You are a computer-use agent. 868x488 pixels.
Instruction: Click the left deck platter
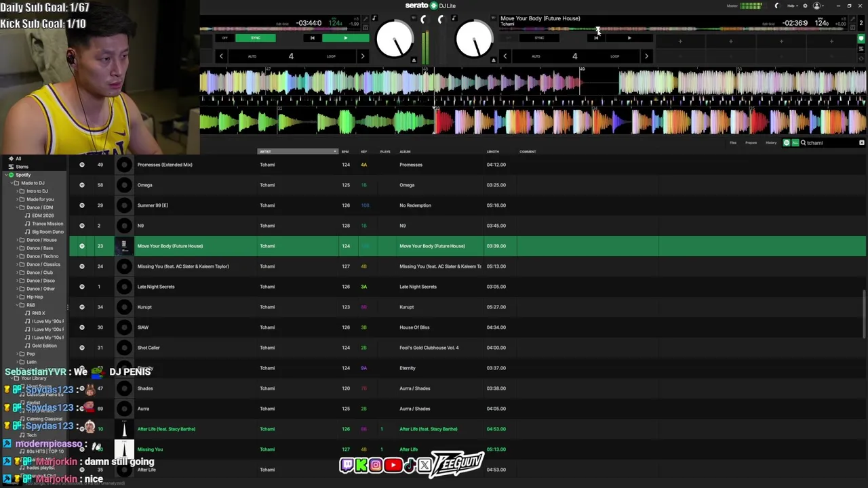pyautogui.click(x=394, y=39)
